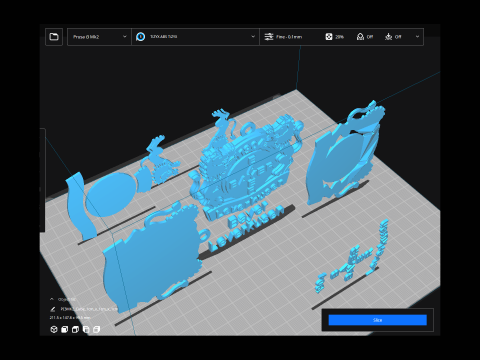This screenshot has height=360, width=480.
Task: Expand the print settings panel chevron
Action: pos(417,37)
